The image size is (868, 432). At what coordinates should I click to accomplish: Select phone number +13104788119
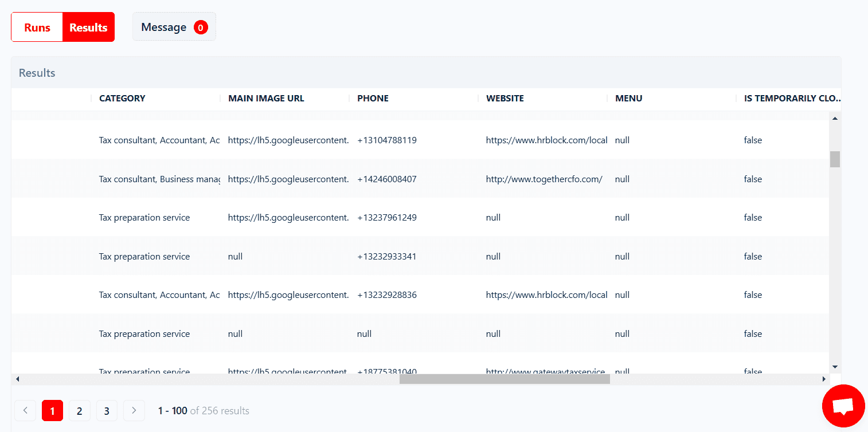coord(387,140)
